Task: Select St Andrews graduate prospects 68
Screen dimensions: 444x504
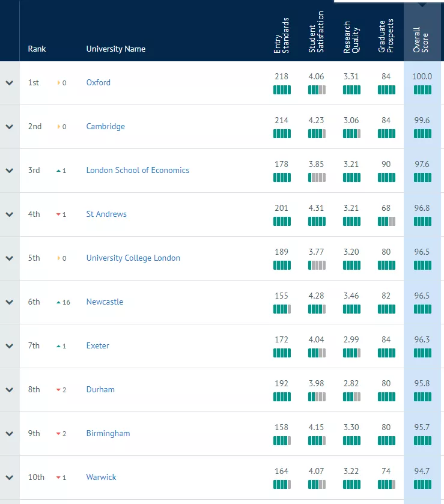Action: [x=386, y=208]
